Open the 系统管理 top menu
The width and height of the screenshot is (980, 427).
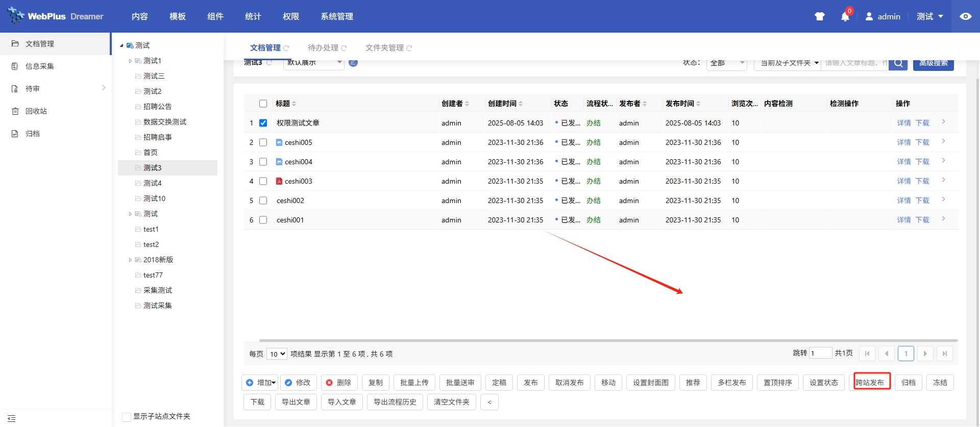[x=337, y=16]
